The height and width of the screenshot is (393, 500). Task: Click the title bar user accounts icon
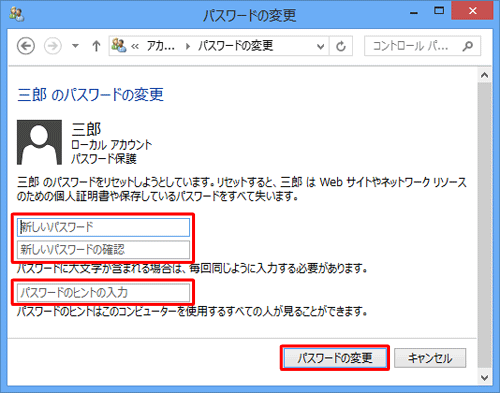pos(17,14)
